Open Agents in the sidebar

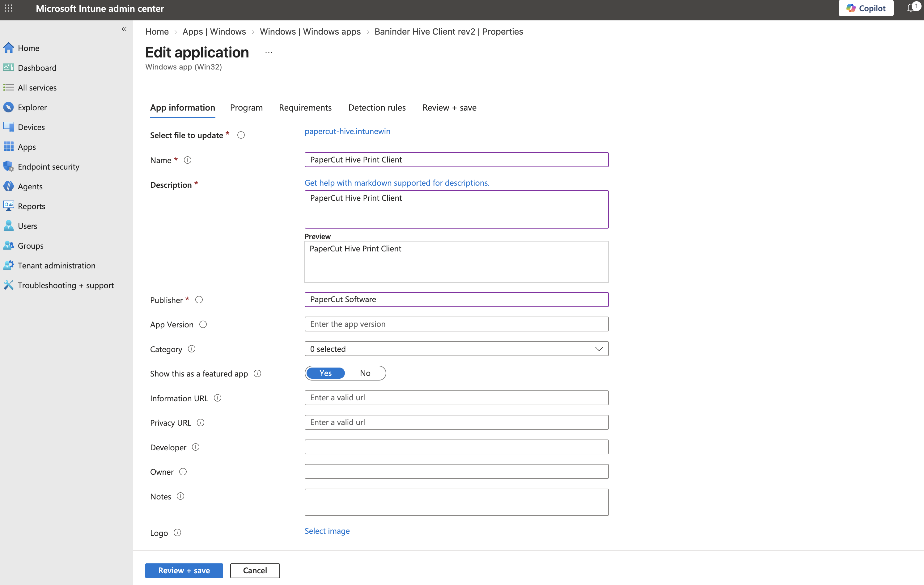pos(30,187)
